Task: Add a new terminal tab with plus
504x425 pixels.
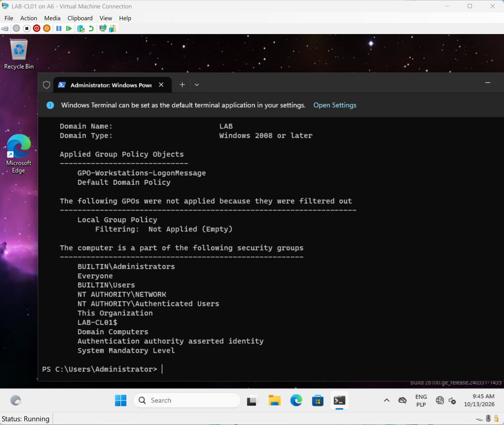Action: 182,85
